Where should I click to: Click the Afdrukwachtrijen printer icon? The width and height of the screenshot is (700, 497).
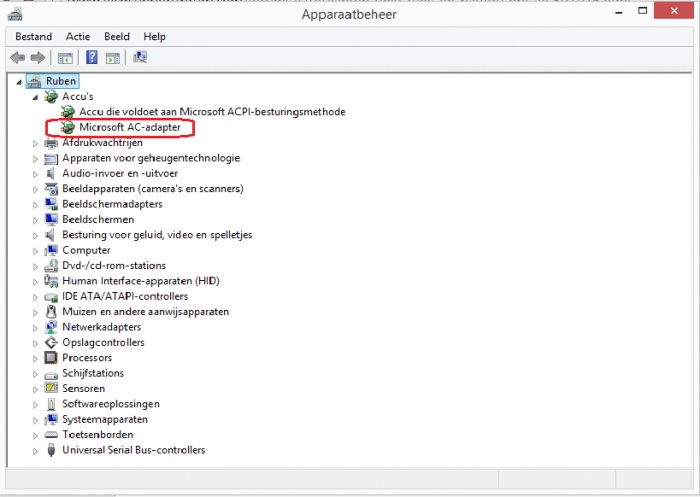point(51,143)
